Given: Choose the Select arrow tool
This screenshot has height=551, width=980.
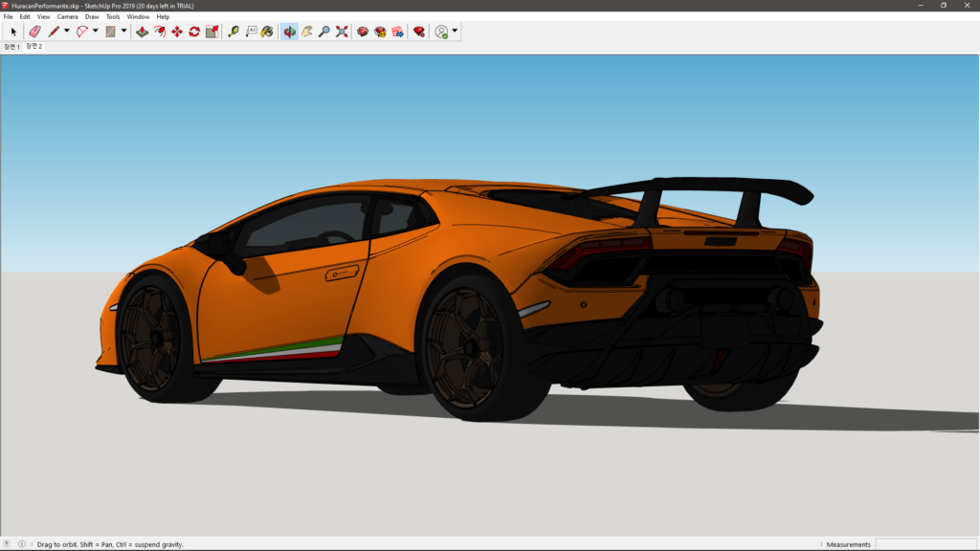Looking at the screenshot, I should click(x=13, y=32).
